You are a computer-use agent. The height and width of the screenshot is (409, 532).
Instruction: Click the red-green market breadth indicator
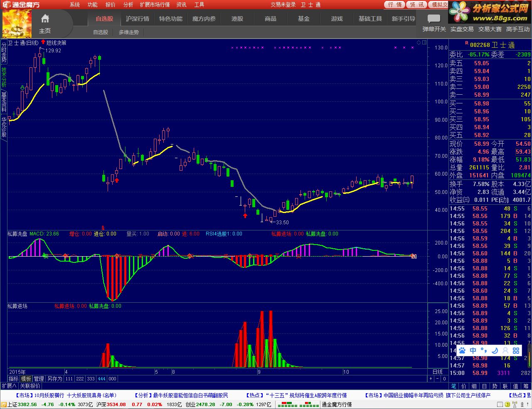coord(298,404)
